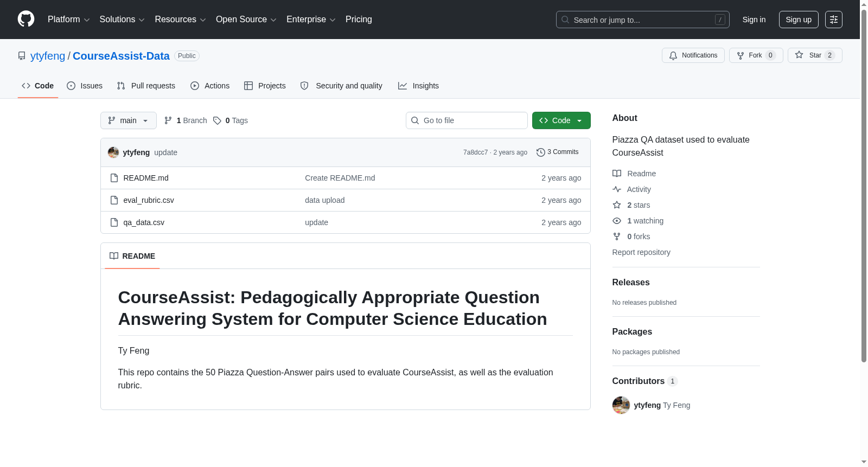Open the 7a8dcc7 commit hash link
Viewport: 868px width, 467px height.
(475, 152)
